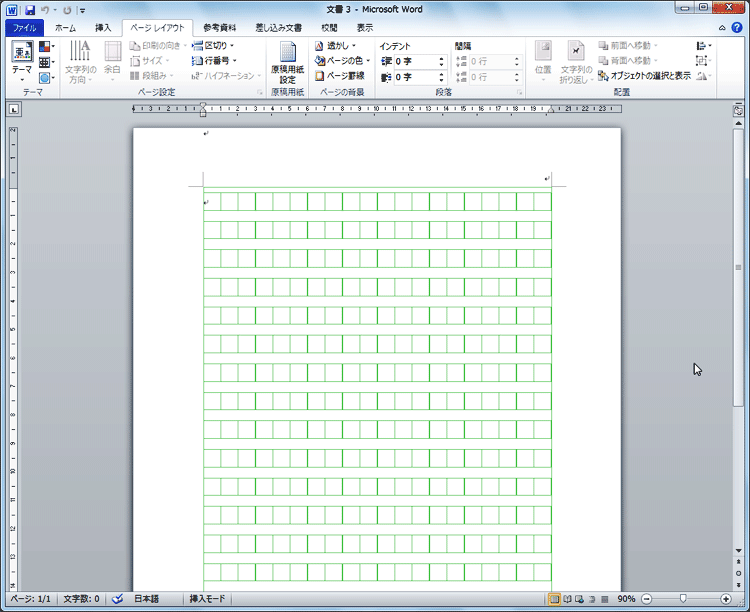Open ハイフネーション hyphenation dropdown
Image resolution: width=750 pixels, height=612 pixels.
point(226,76)
